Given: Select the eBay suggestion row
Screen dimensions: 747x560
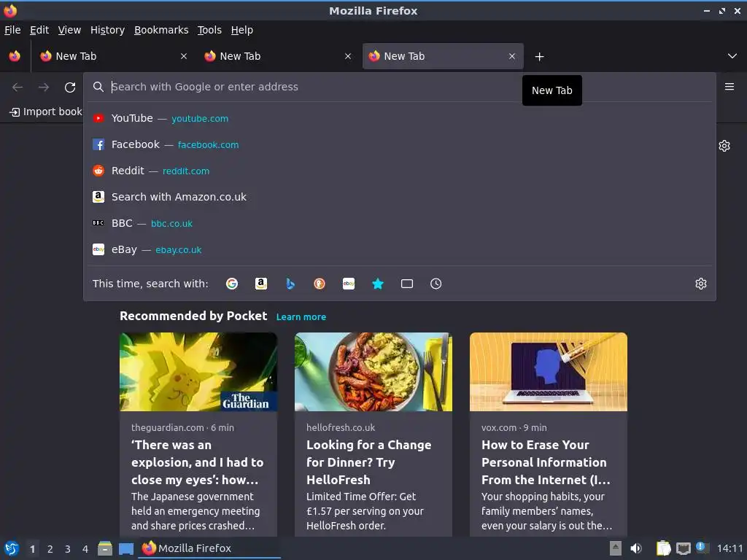Looking at the screenshot, I should pyautogui.click(x=400, y=249).
